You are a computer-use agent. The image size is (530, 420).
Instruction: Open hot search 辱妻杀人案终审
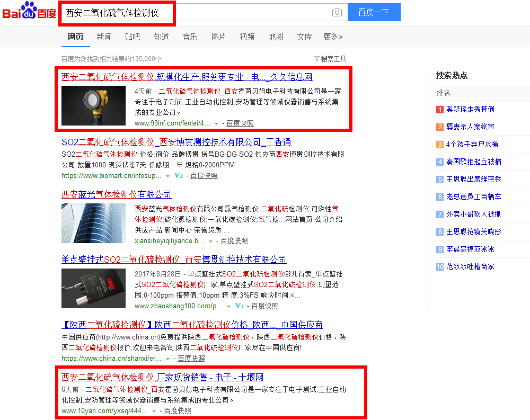tap(470, 127)
